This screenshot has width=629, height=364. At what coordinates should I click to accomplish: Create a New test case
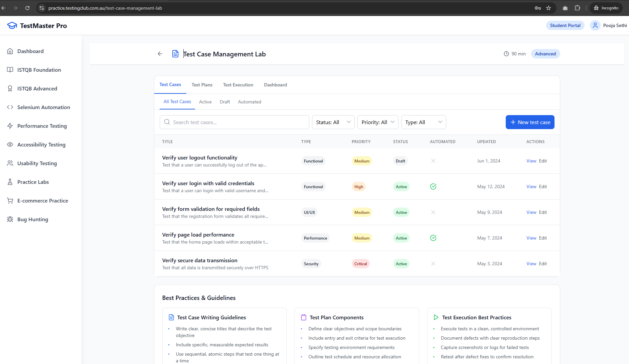530,122
